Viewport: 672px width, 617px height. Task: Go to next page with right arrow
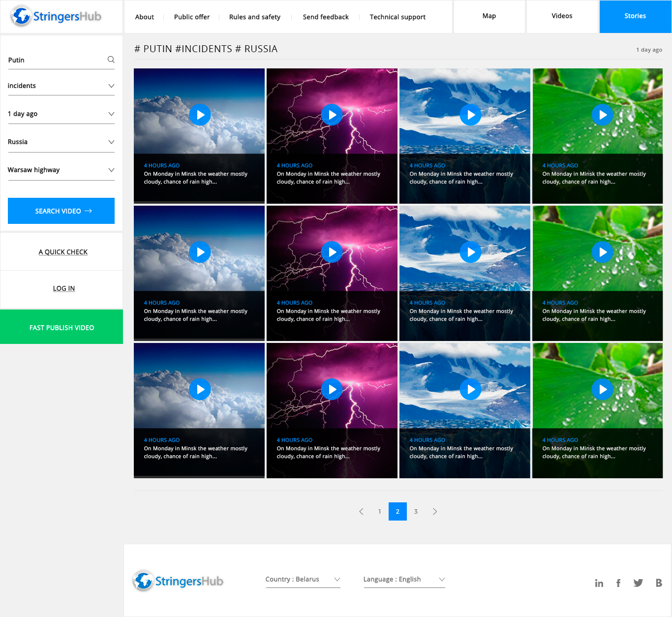point(434,512)
